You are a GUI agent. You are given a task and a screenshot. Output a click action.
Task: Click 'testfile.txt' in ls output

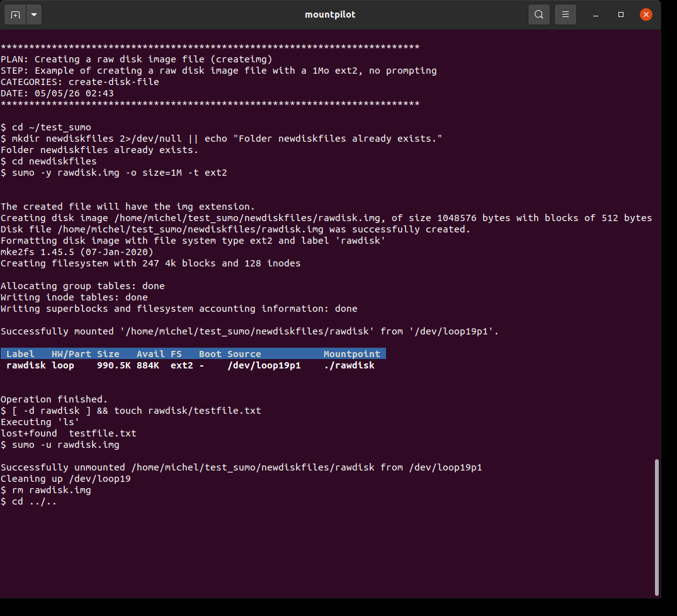point(103,433)
